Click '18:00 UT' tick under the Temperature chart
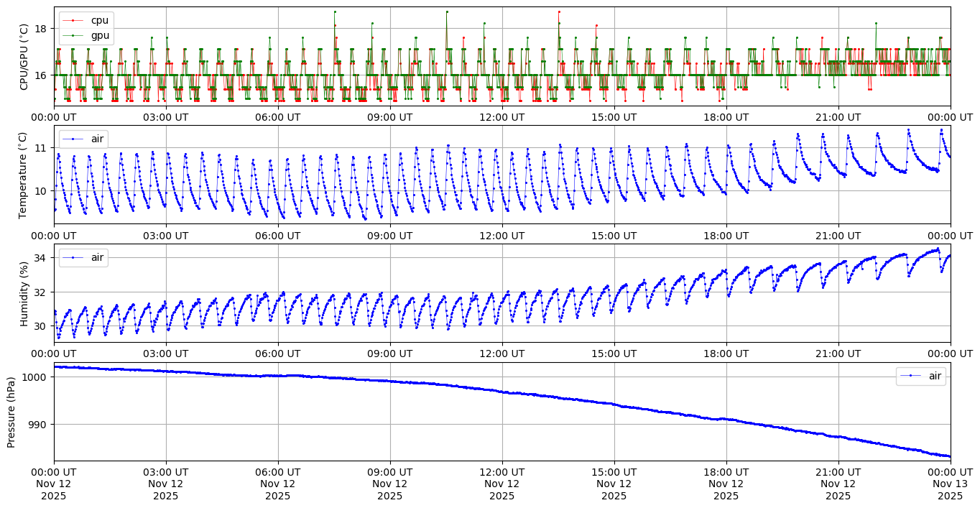 pos(726,236)
